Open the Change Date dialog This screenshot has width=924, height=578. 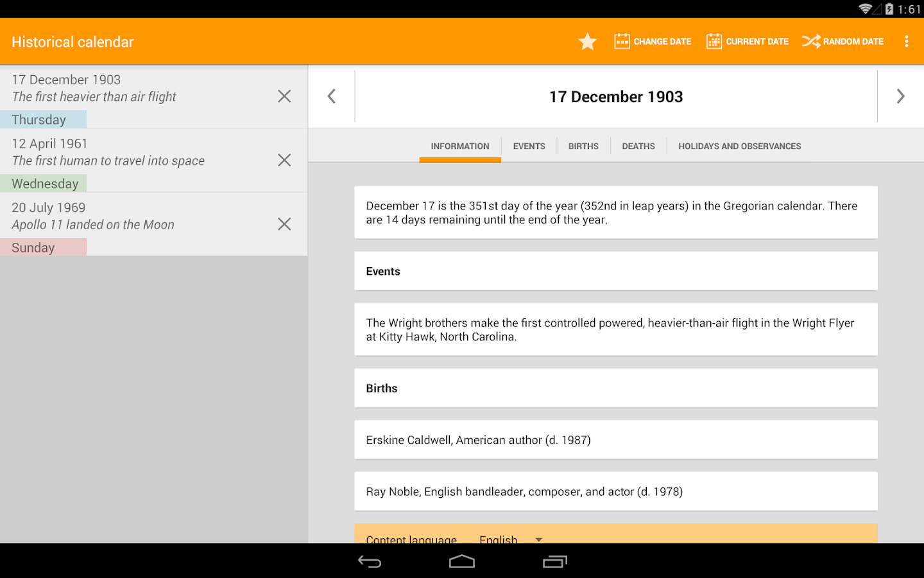[x=652, y=41]
